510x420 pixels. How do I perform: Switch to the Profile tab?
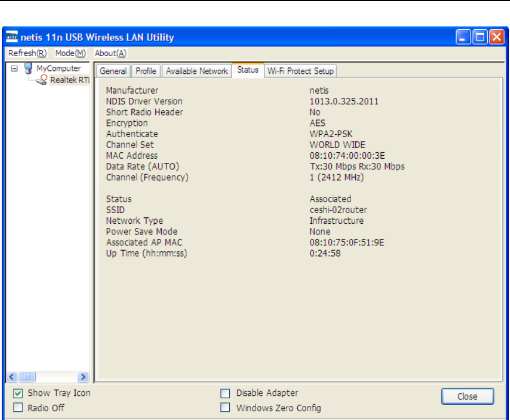pos(146,71)
